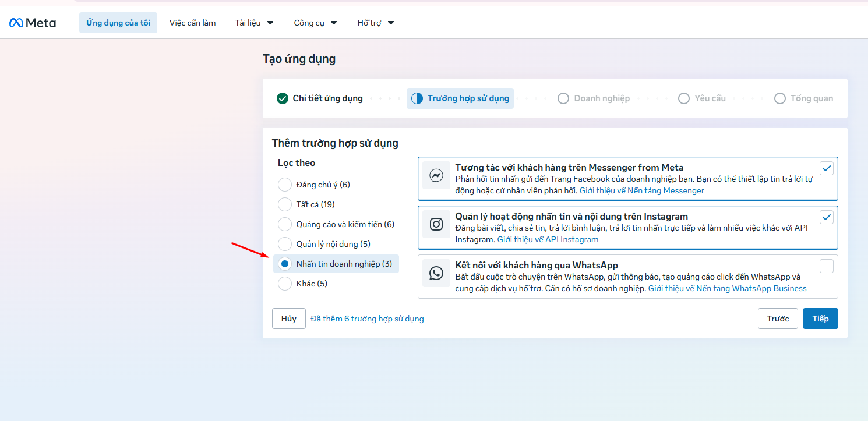Click the Meta logo
The height and width of the screenshot is (421, 868).
(33, 23)
